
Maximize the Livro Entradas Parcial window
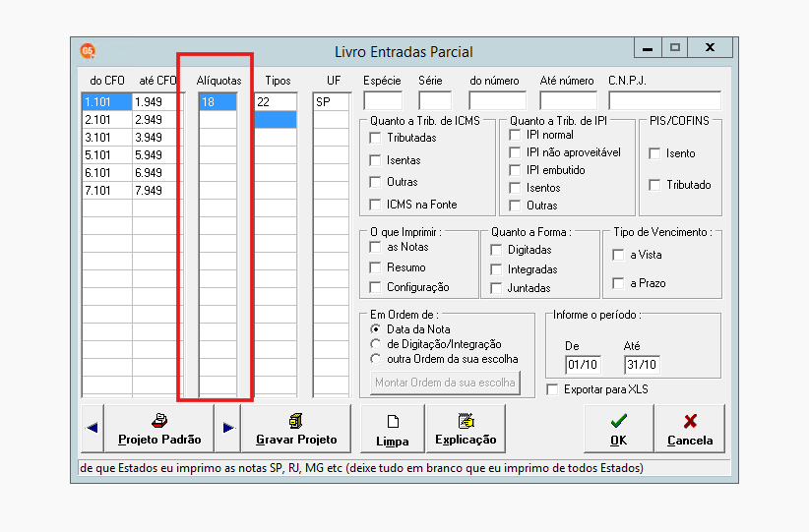(674, 47)
